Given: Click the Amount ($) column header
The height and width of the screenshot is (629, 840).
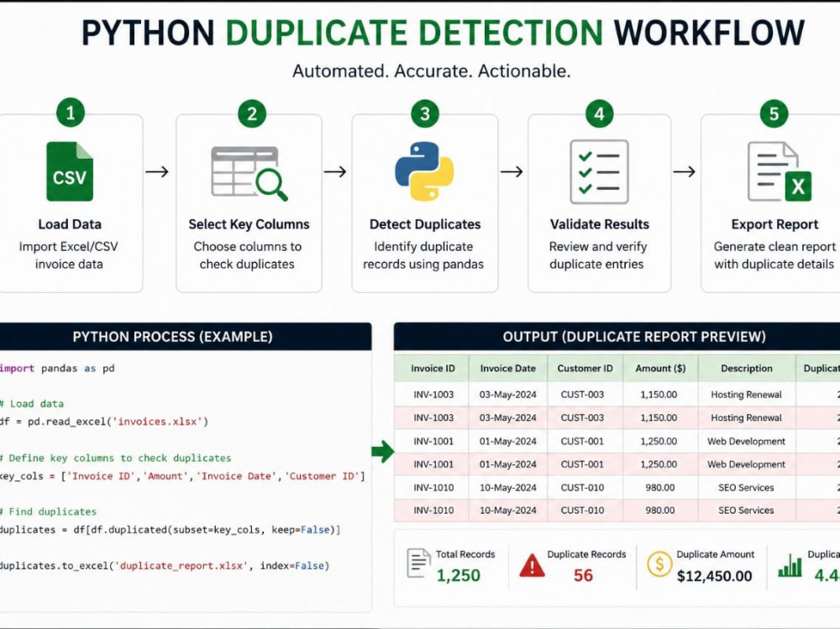Looking at the screenshot, I should 660,368.
